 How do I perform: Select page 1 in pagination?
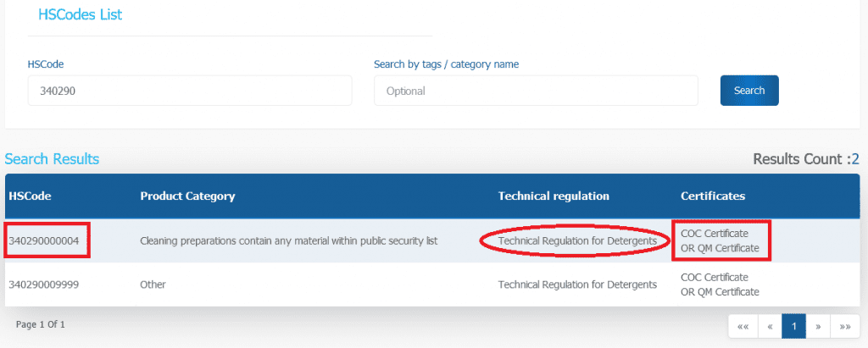coord(794,326)
